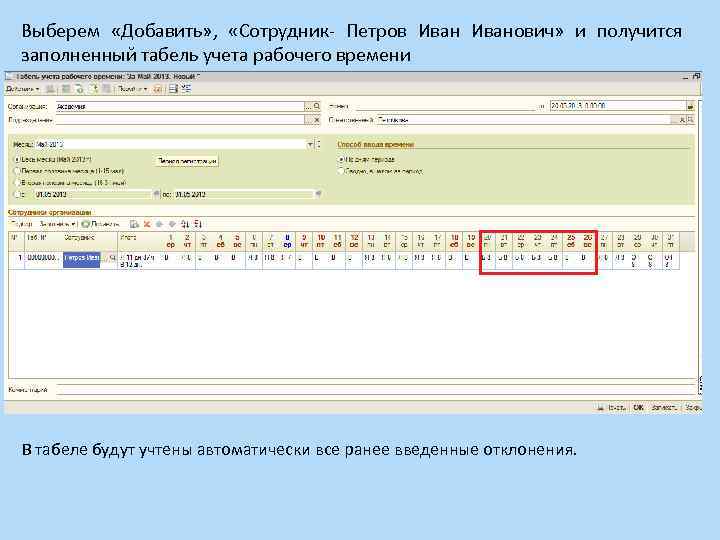
Task: Click the day 8 'ср' column header in blue
Action: click(287, 241)
